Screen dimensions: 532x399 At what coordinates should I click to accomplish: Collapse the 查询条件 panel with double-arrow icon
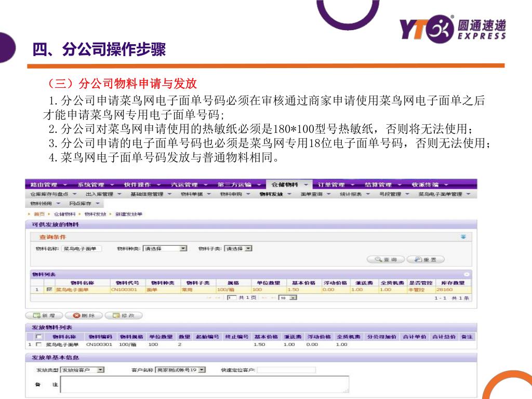tap(463, 237)
